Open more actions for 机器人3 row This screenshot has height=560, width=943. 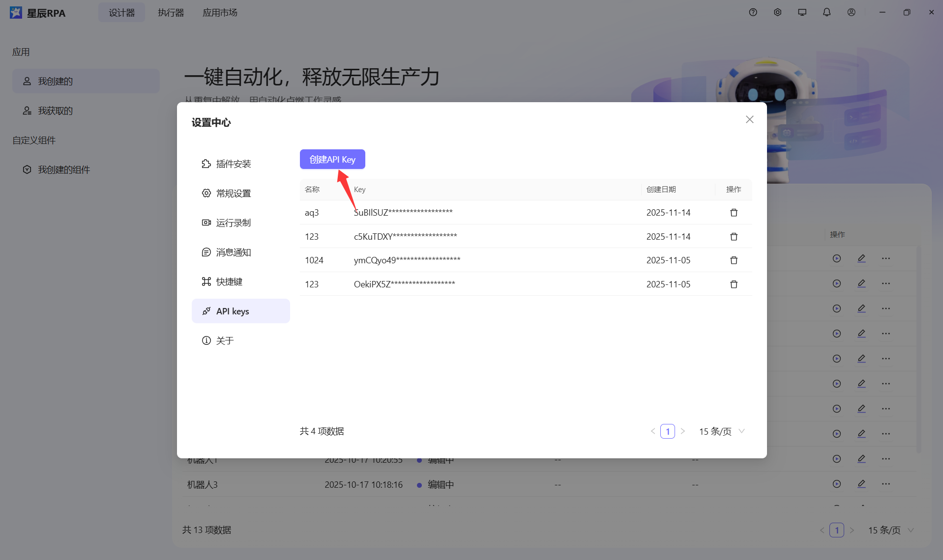pos(886,484)
